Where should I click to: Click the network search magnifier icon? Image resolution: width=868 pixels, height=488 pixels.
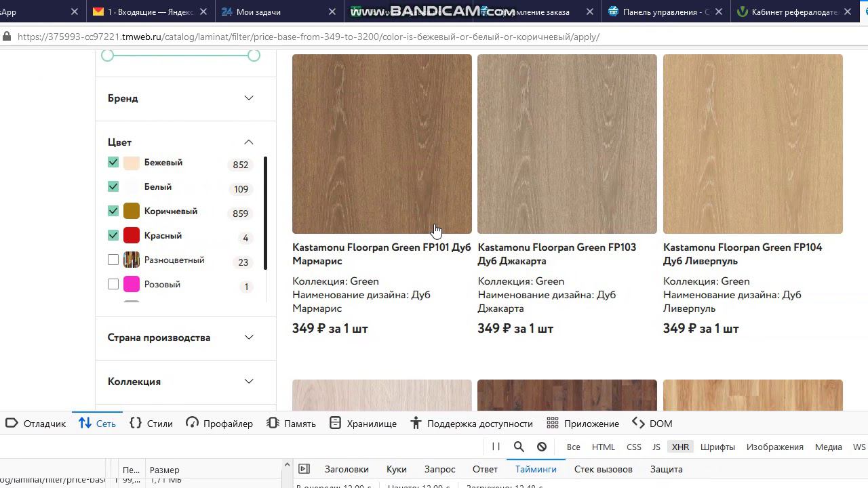519,447
